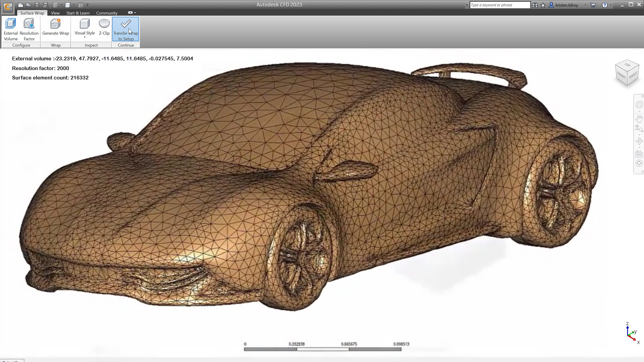Open the Help dropdown arrow
The image size is (644, 362).
point(610,5)
